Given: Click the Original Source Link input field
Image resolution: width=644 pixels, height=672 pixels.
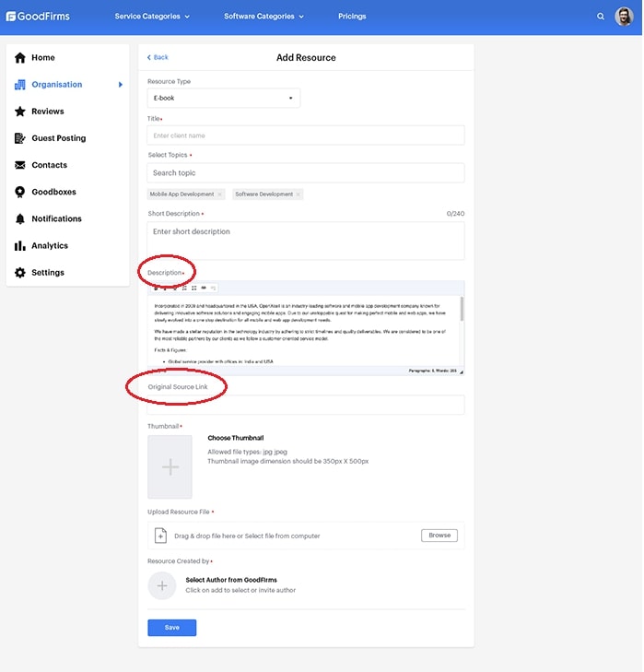Looking at the screenshot, I should [x=306, y=405].
